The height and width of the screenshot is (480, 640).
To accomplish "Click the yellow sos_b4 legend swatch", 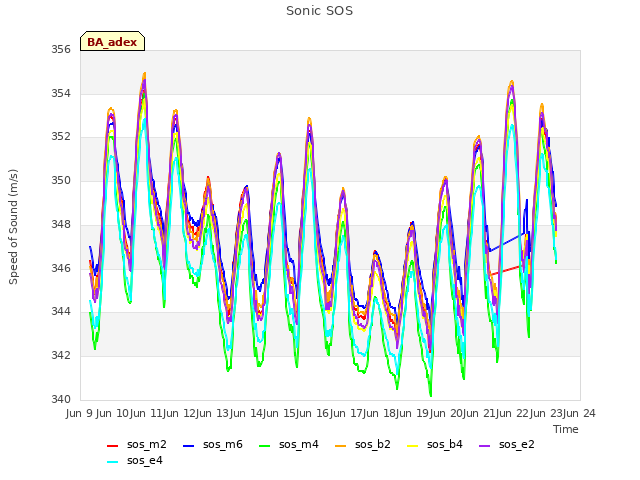I will click(413, 446).
